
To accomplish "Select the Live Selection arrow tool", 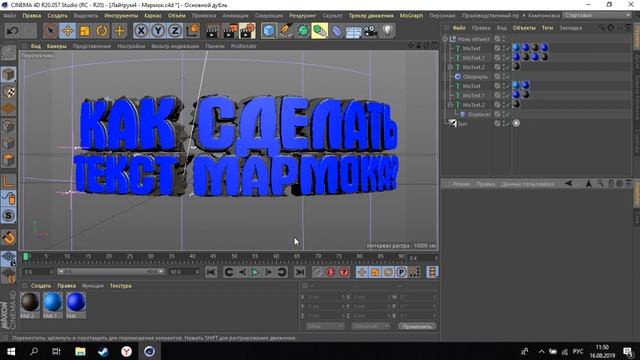I will point(51,31).
